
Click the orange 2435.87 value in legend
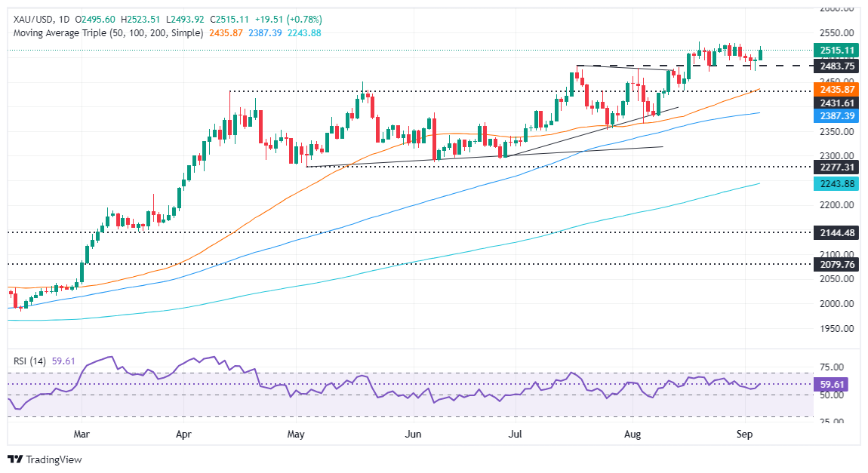coord(226,33)
